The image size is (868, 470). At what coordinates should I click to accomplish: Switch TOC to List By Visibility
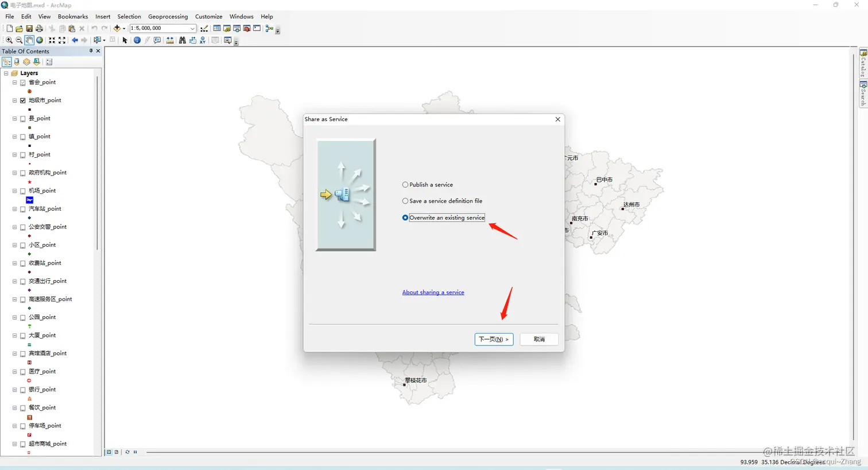pos(27,62)
